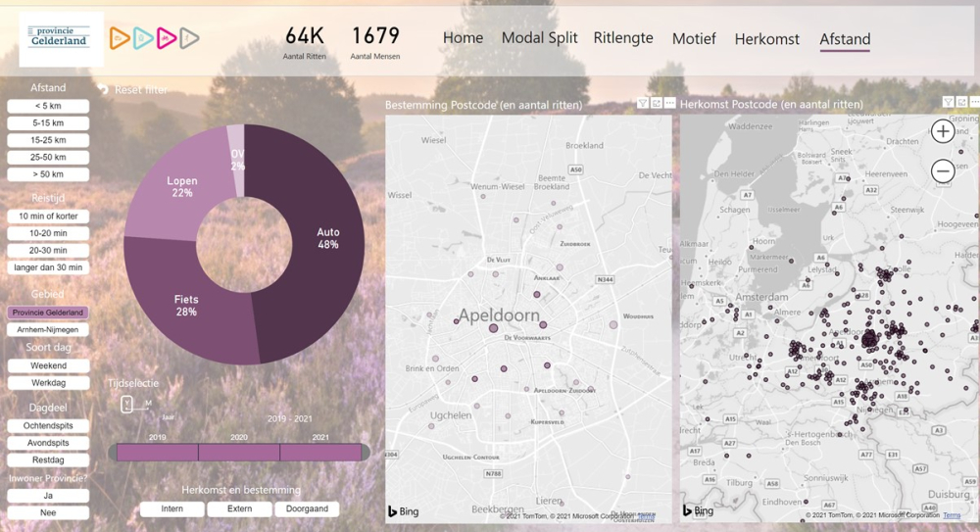Switch to the Modal Split tab
The height and width of the screenshot is (532, 980).
coord(539,38)
